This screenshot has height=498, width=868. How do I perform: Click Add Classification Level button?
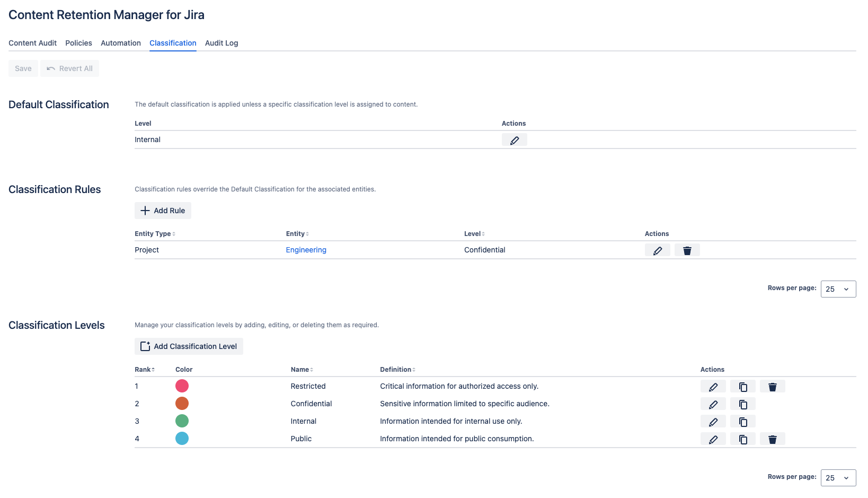[189, 346]
